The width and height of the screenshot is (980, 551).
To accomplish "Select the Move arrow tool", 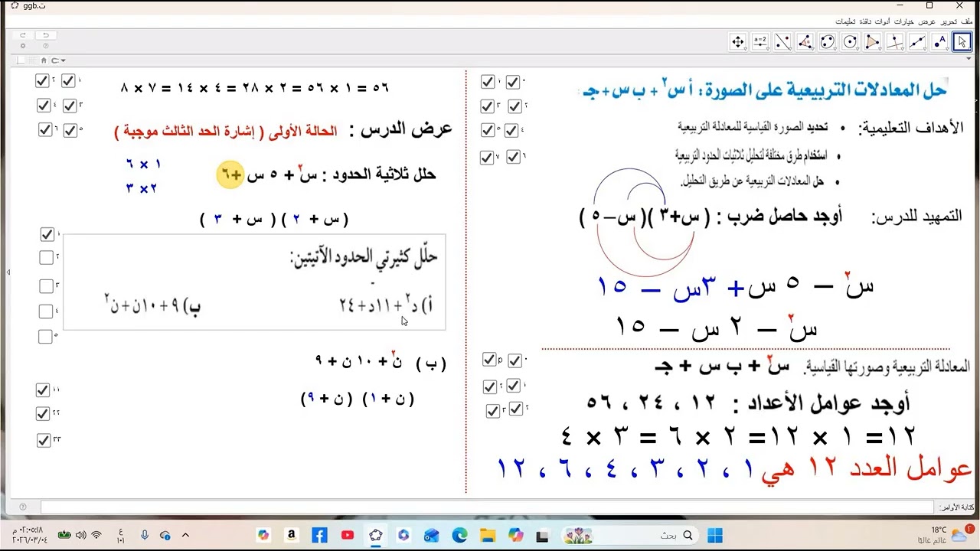I will 962,42.
